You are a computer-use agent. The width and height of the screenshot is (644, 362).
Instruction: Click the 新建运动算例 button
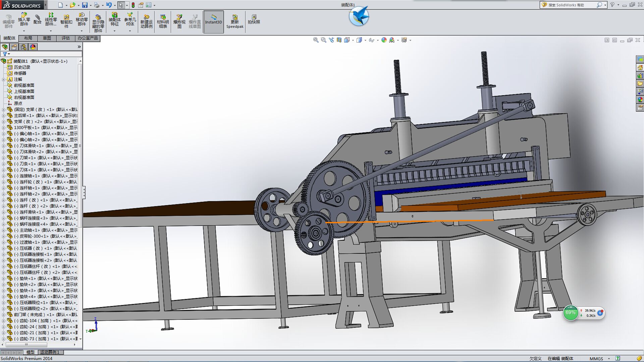point(146,20)
